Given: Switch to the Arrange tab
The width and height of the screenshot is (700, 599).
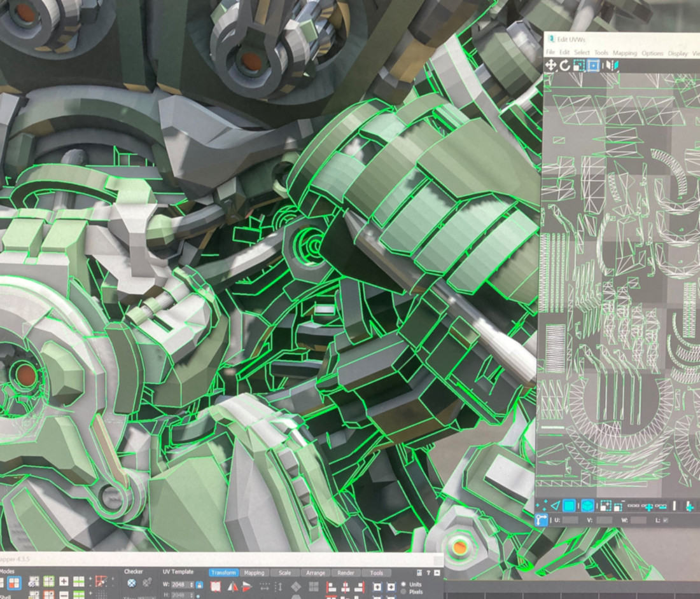Looking at the screenshot, I should (x=316, y=573).
